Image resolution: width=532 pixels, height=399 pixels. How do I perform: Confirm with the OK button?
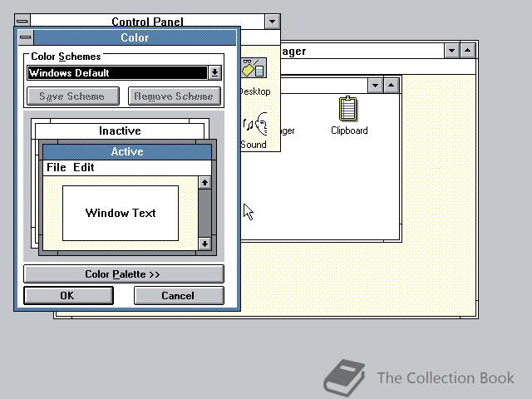point(68,296)
